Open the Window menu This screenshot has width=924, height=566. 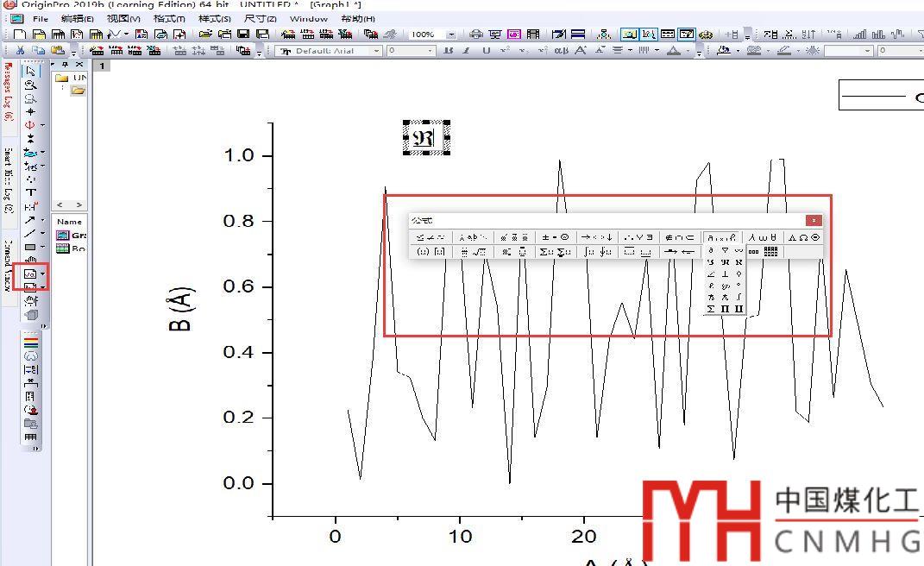click(308, 18)
